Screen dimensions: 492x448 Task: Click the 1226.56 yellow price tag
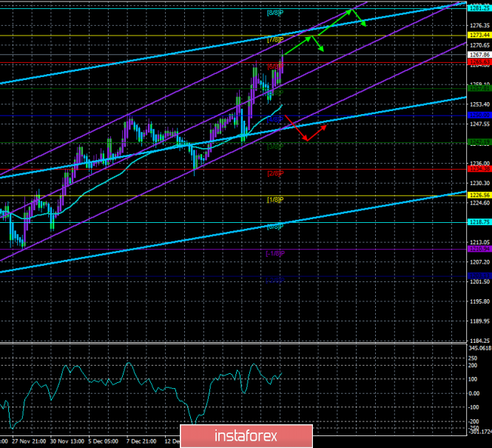tap(478, 195)
